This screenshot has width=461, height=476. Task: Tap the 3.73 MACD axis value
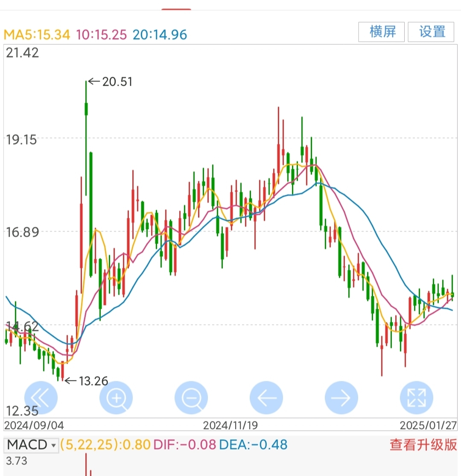(x=16, y=461)
